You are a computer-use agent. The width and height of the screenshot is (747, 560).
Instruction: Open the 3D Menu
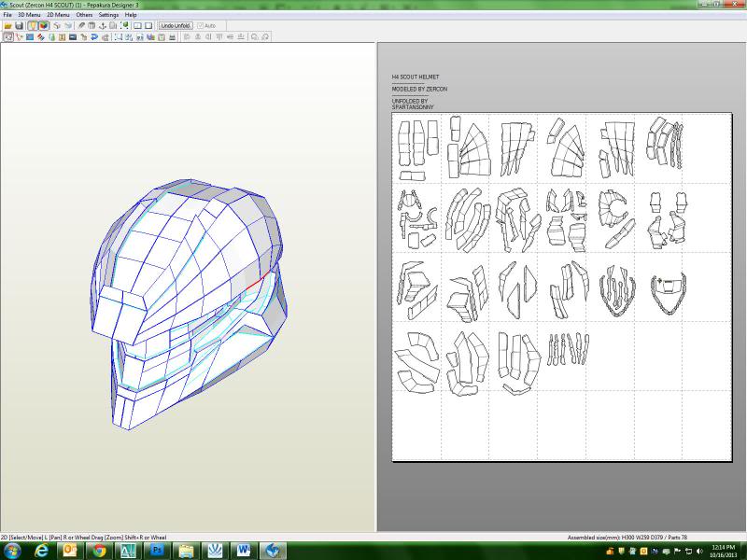click(x=29, y=15)
